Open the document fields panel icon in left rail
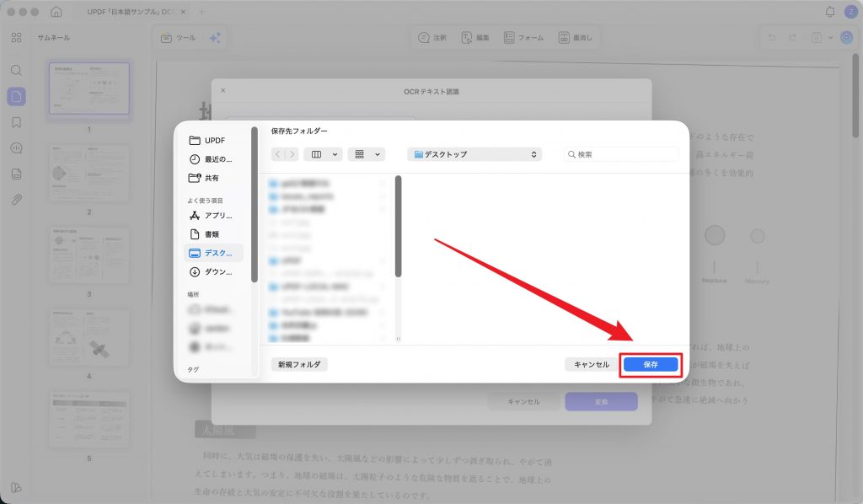This screenshot has height=504, width=863. 17,174
